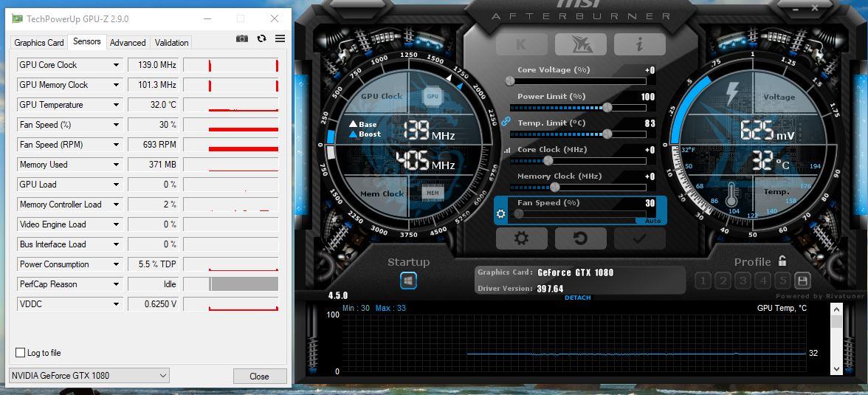Open the GPU Core Clock sensor dropdown

[x=117, y=65]
